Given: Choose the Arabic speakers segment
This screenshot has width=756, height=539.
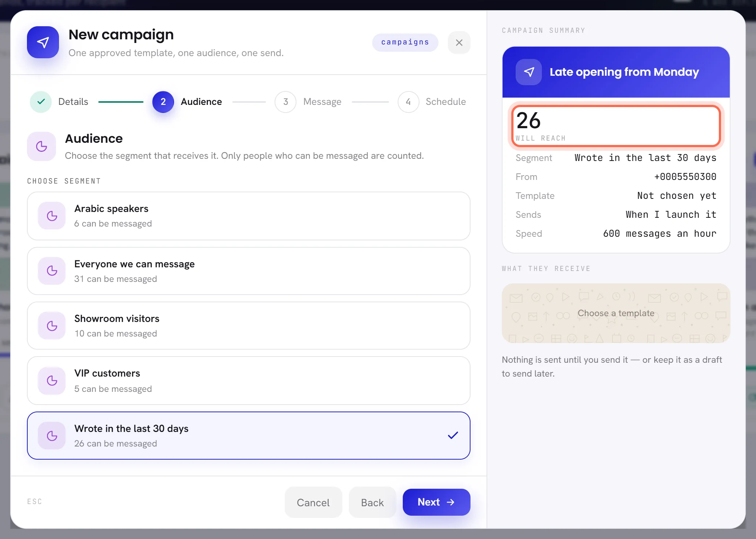Looking at the screenshot, I should [249, 216].
